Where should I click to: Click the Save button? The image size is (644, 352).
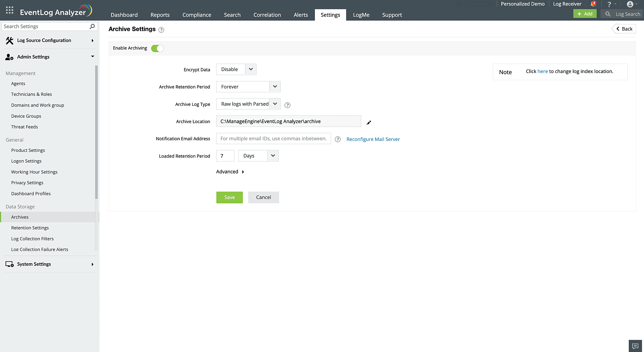click(229, 197)
